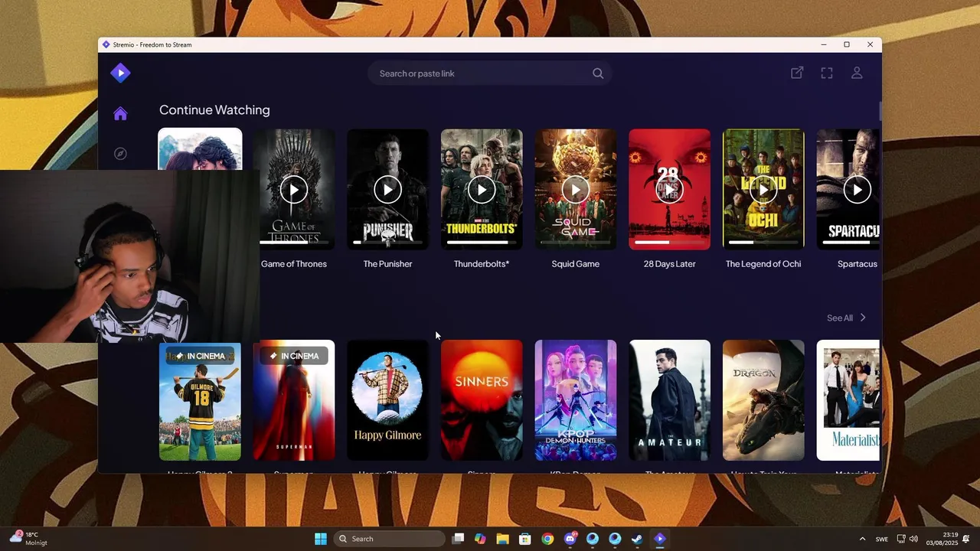This screenshot has height=551, width=980.
Task: Click the 28 Days Later title label
Action: 670,264
